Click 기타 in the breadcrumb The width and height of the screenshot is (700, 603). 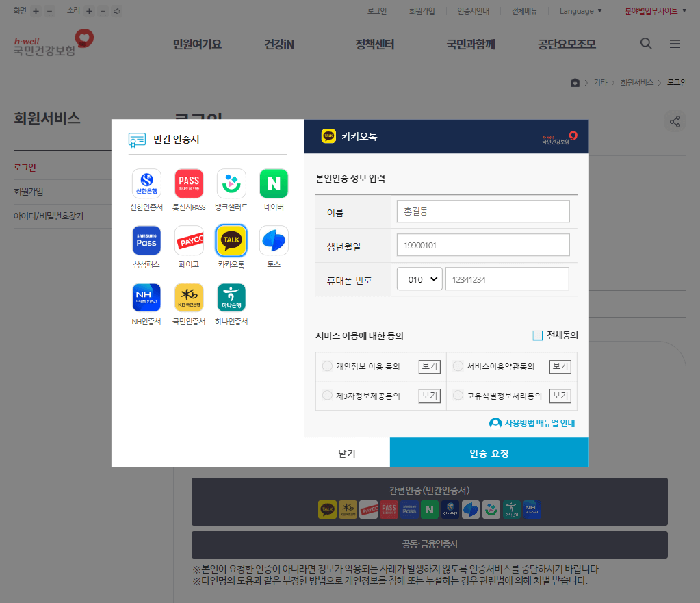[601, 83]
